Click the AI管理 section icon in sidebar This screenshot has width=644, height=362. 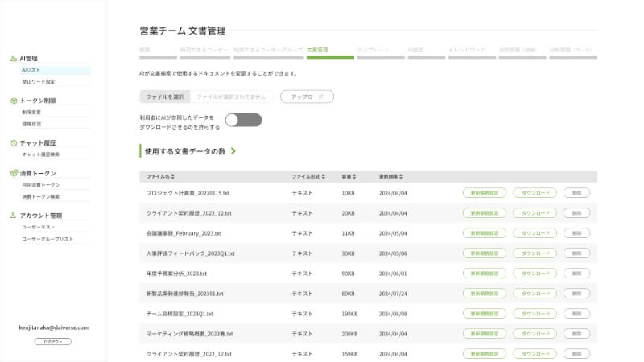(x=14, y=59)
